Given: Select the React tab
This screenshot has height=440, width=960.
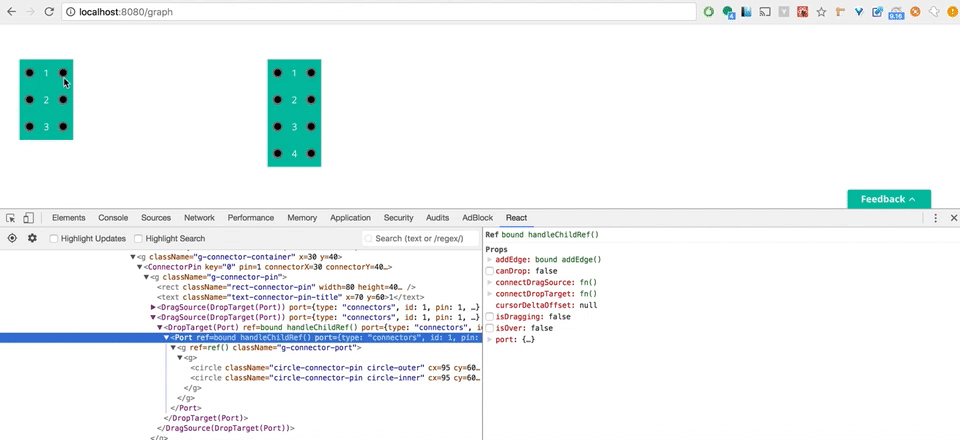Looking at the screenshot, I should coord(516,218).
